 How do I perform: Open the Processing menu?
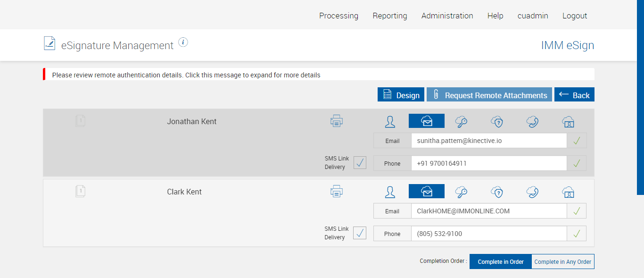(x=339, y=16)
